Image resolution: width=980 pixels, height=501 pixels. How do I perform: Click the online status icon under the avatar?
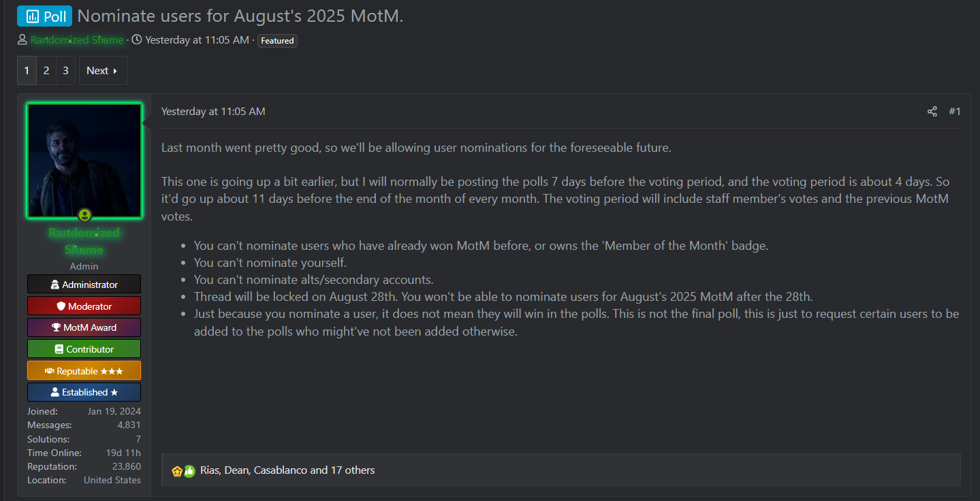coord(84,215)
